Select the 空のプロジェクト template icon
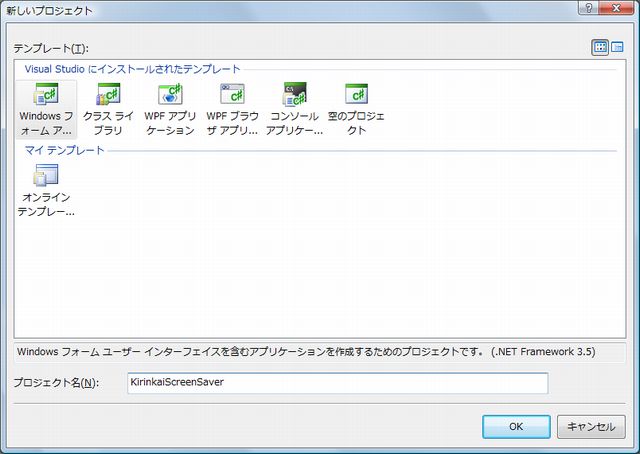640x454 pixels. pyautogui.click(x=356, y=94)
